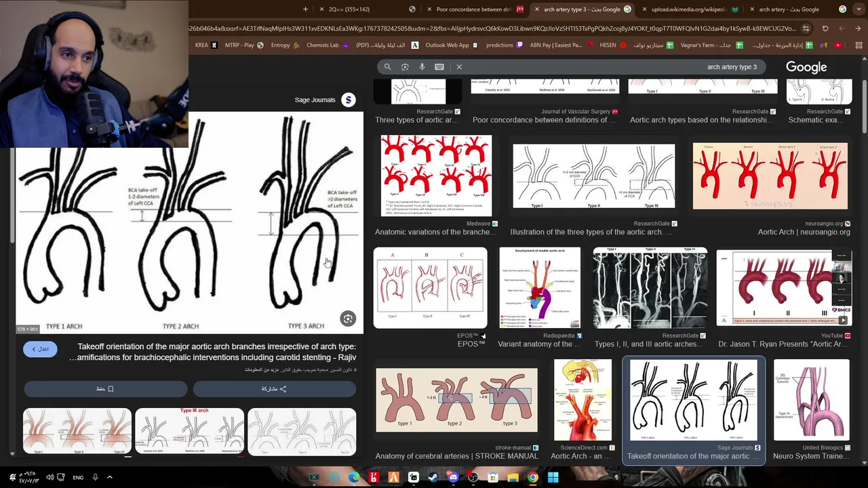Switch the ENG input language indicator
The image size is (868, 488).
point(78,477)
